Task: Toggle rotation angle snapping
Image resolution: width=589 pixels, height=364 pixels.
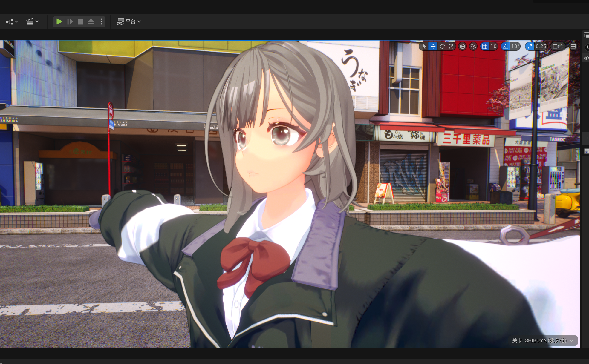Action: [x=505, y=46]
